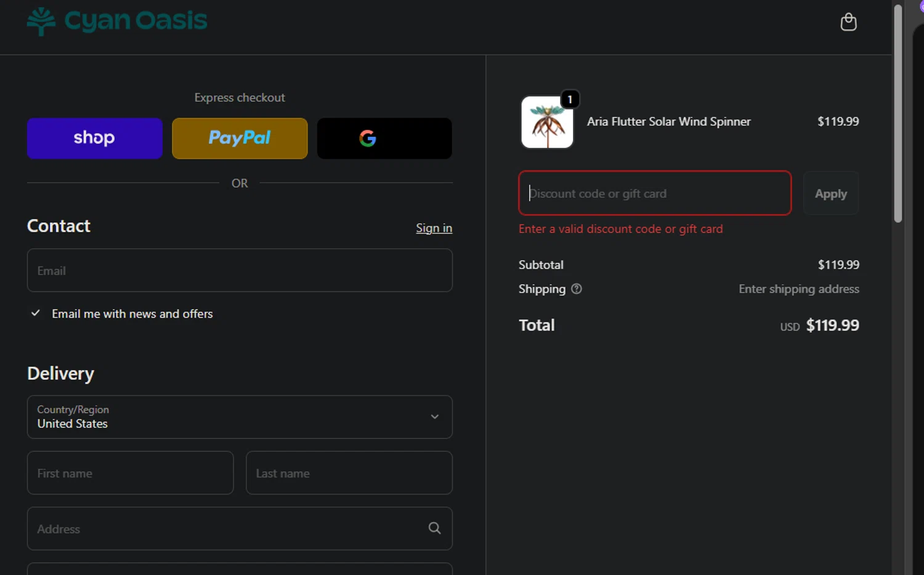The image size is (924, 575).
Task: Click the Cyan Oasis logo
Action: pos(117,21)
